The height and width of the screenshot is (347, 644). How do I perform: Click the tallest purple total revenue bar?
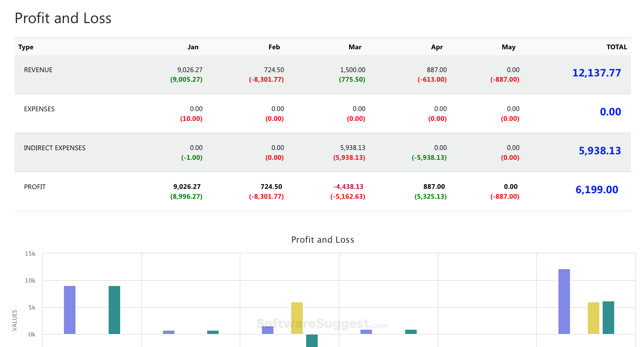pos(564,301)
